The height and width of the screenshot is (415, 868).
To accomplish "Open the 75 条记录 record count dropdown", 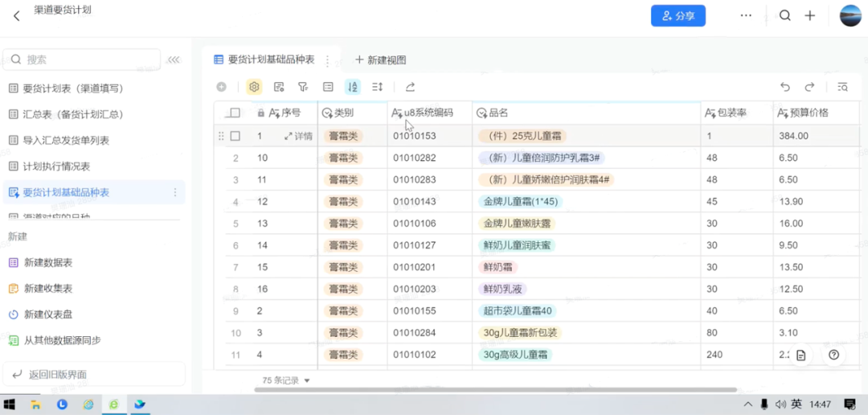I will (x=285, y=380).
